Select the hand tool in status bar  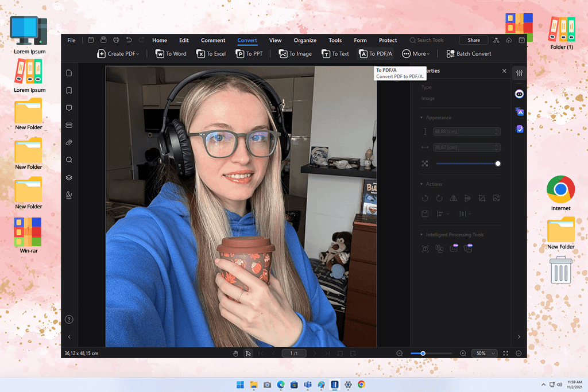point(235,354)
